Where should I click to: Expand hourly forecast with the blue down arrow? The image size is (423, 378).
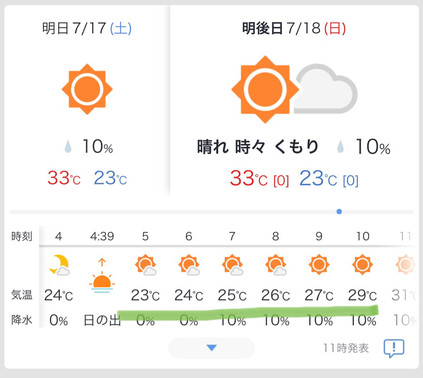(211, 348)
